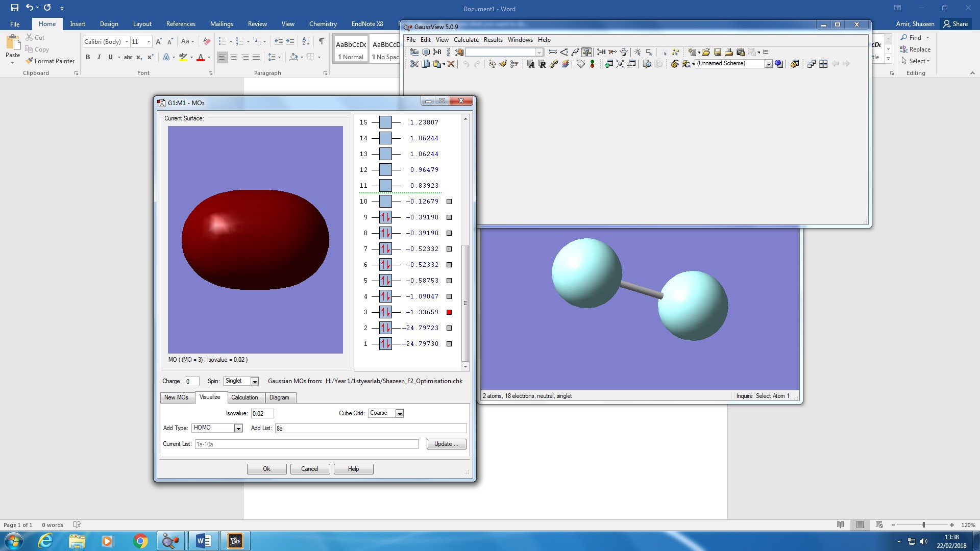980x551 pixels.
Task: Select MO 10 visualization square
Action: tap(449, 202)
